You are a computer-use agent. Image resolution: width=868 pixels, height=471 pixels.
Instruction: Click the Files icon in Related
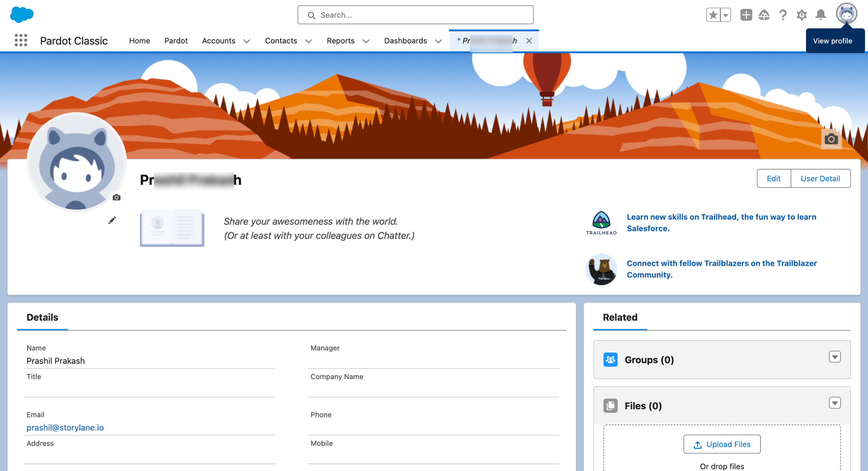click(610, 406)
